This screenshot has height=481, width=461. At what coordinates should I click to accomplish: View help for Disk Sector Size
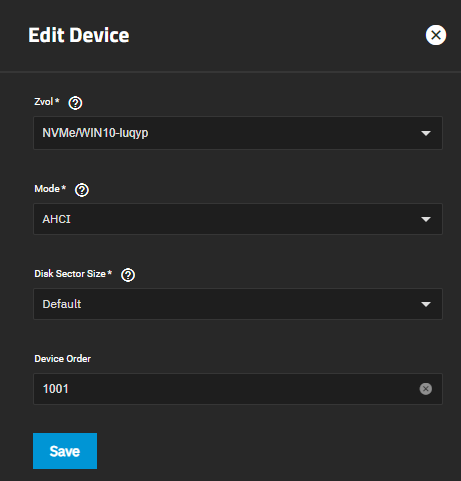(128, 275)
